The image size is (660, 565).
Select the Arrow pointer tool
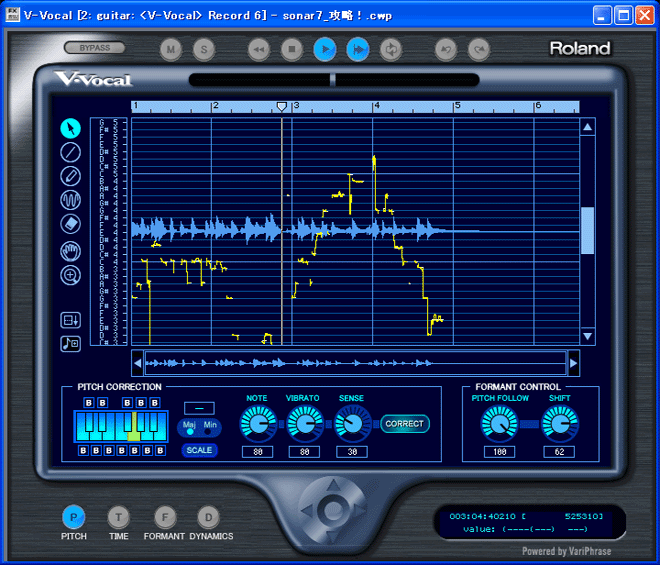click(70, 128)
